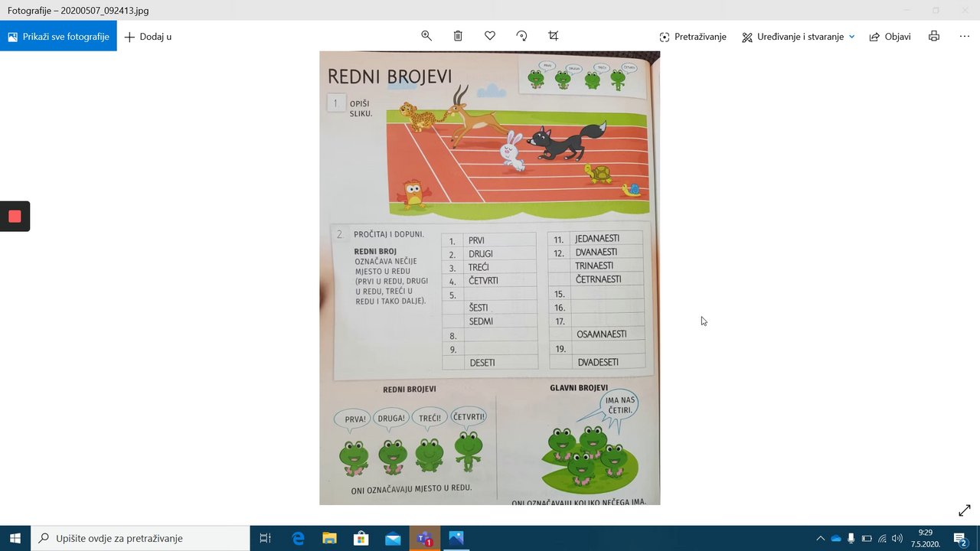Add photo to favorites with heart icon
Screen dimensions: 980x551
tap(490, 36)
